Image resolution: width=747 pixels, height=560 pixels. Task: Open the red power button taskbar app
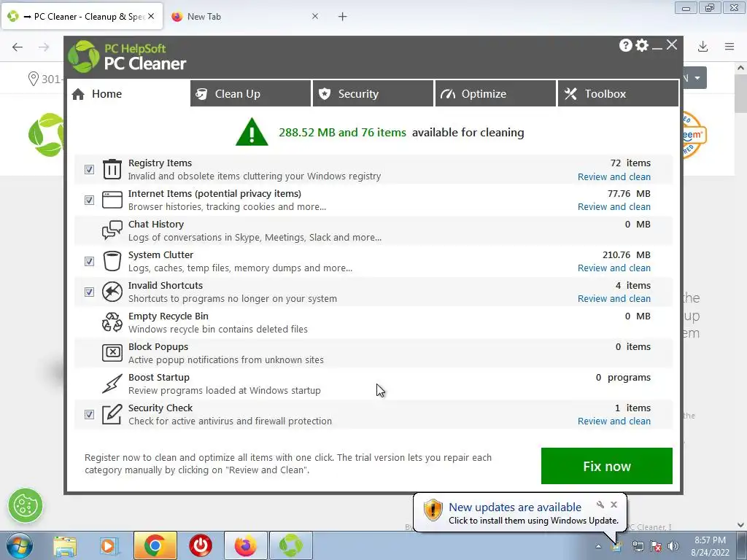pos(201,545)
